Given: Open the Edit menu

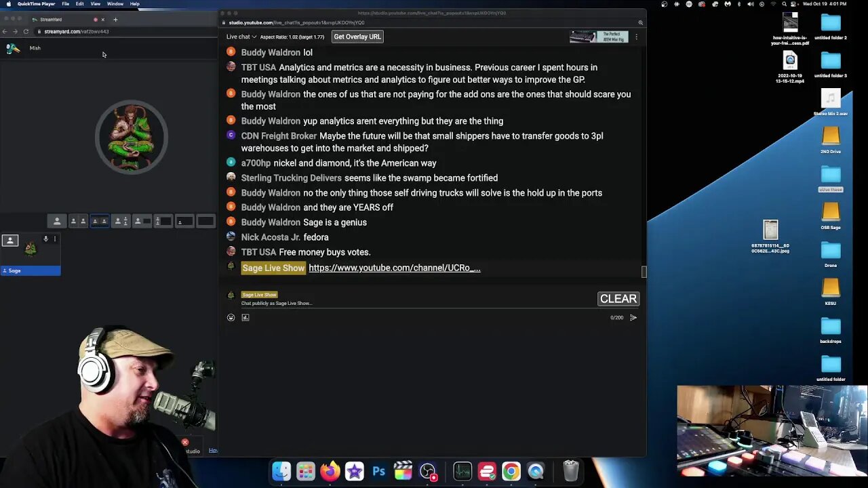Looking at the screenshot, I should [80, 4].
